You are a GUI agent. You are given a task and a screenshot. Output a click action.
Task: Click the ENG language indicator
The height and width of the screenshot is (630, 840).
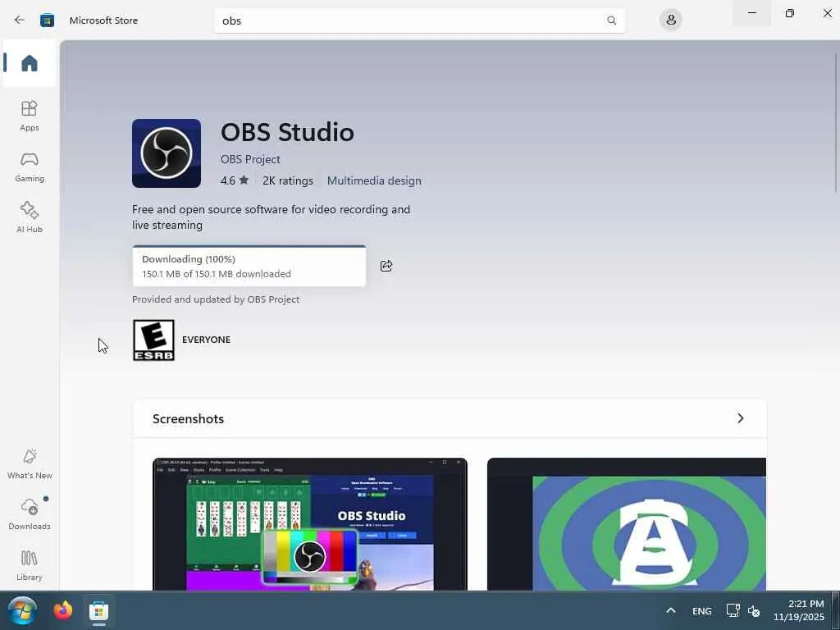[x=702, y=611]
